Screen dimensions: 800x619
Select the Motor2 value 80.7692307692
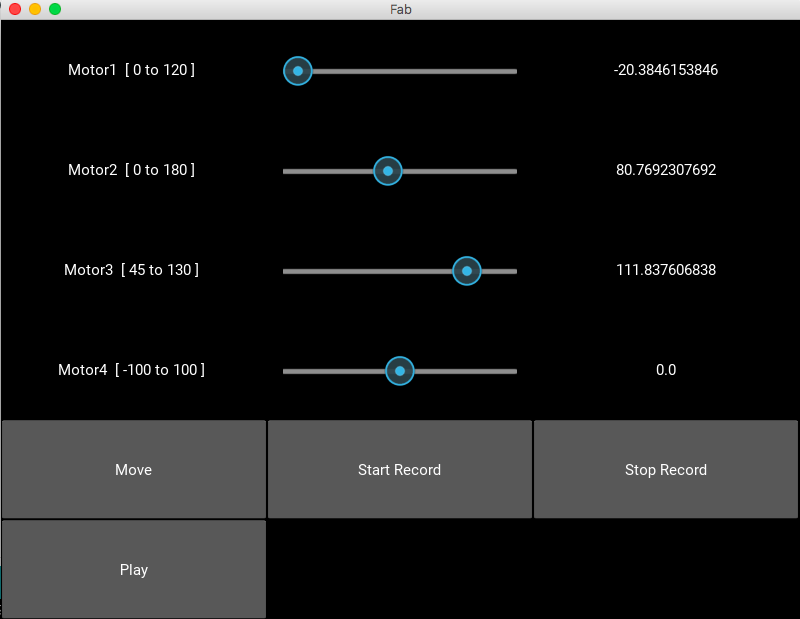(666, 170)
